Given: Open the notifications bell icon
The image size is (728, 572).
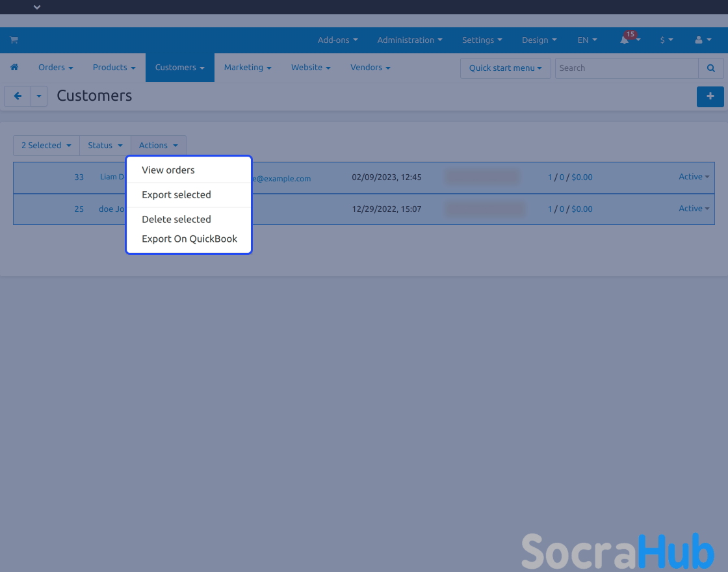Looking at the screenshot, I should click(x=625, y=40).
